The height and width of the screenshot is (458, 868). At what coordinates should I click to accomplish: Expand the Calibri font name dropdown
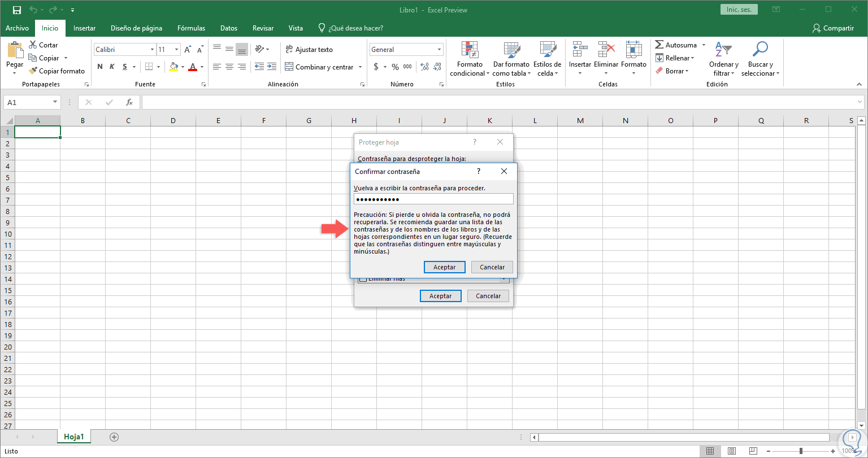click(x=152, y=50)
